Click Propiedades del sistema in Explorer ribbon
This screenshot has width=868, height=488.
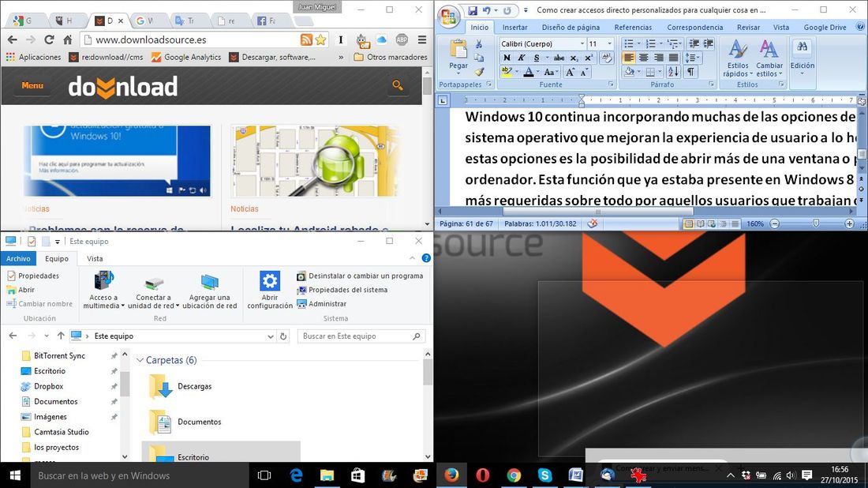[342, 290]
